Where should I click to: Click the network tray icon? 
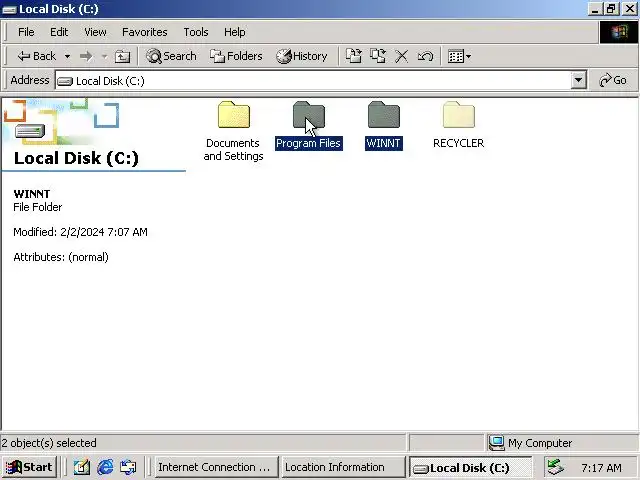click(556, 467)
